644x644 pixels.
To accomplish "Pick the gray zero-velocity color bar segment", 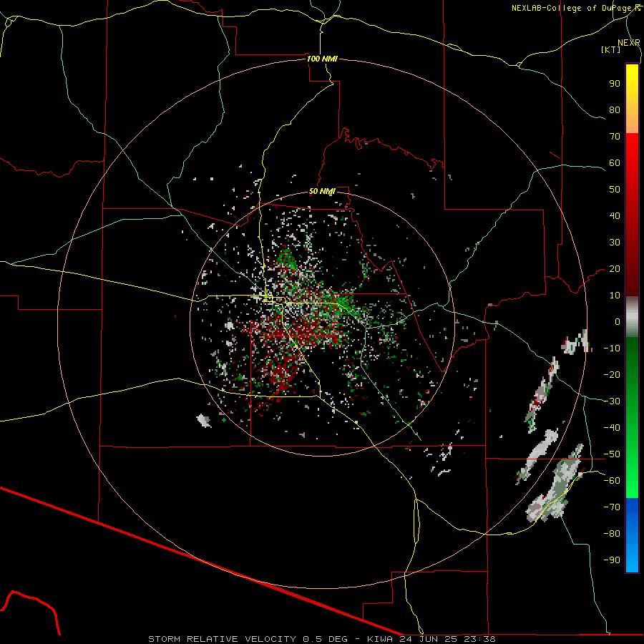I will [x=632, y=317].
